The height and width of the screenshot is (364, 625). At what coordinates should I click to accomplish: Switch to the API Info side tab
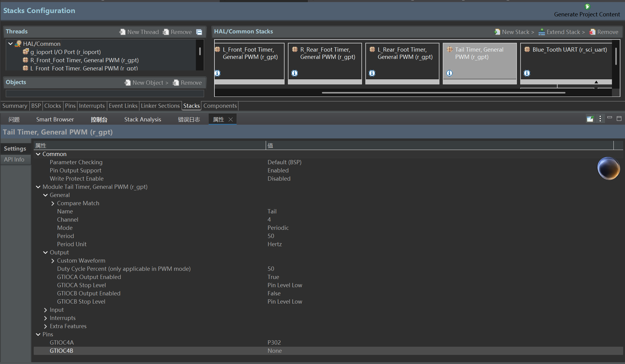[x=14, y=159]
